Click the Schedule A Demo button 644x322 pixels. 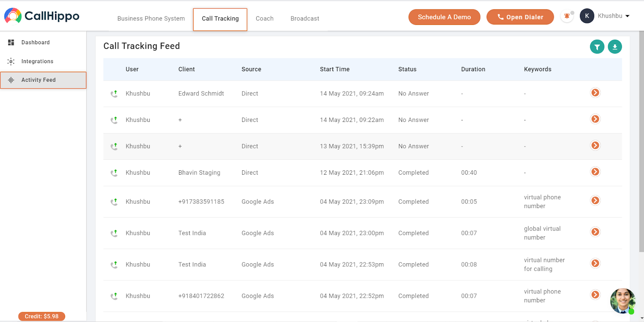coord(444,17)
